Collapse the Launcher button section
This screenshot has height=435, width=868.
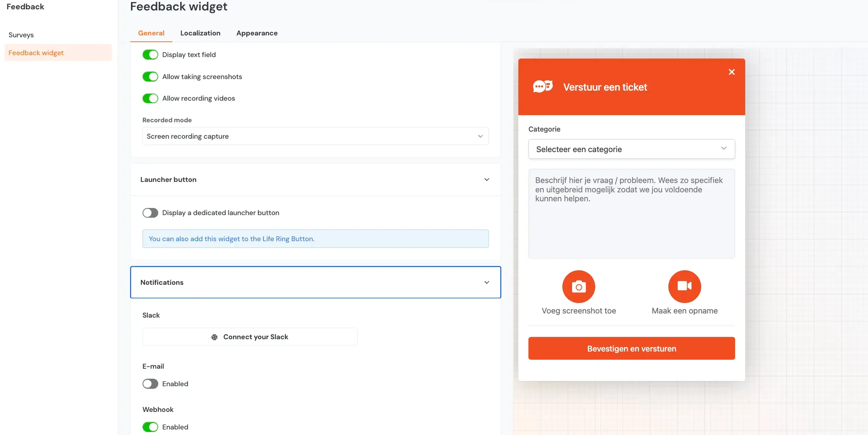pos(487,179)
